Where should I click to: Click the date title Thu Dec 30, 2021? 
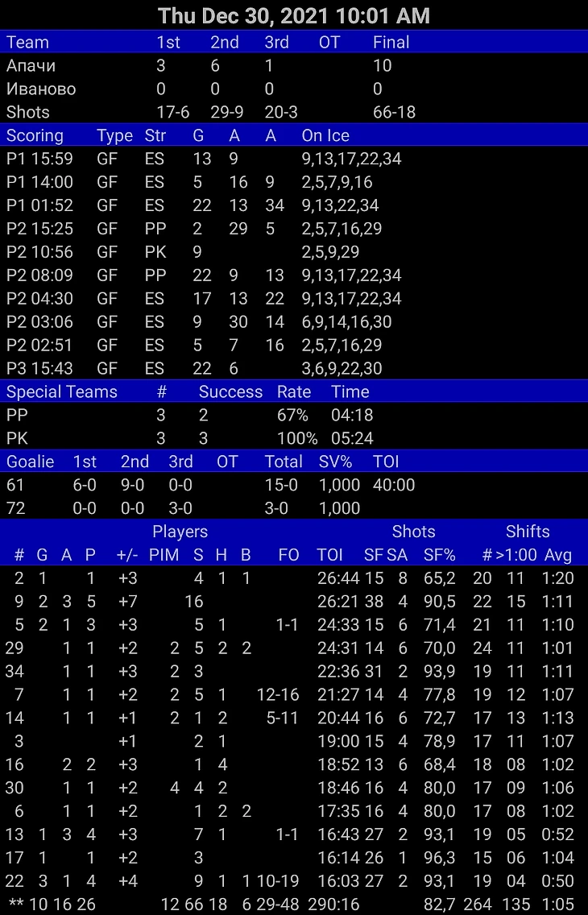point(293,15)
